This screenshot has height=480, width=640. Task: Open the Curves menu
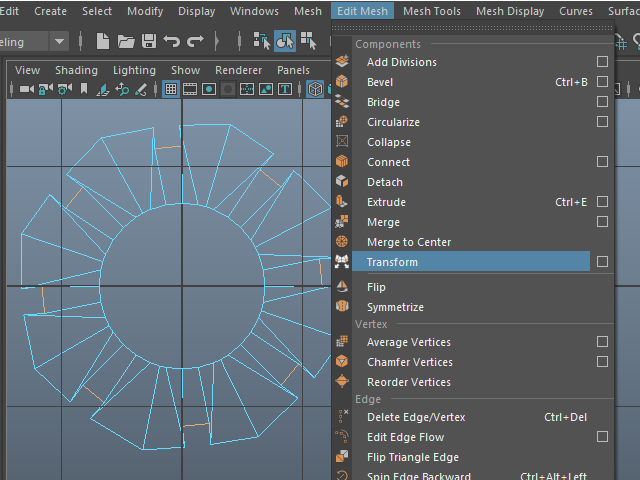click(x=576, y=11)
